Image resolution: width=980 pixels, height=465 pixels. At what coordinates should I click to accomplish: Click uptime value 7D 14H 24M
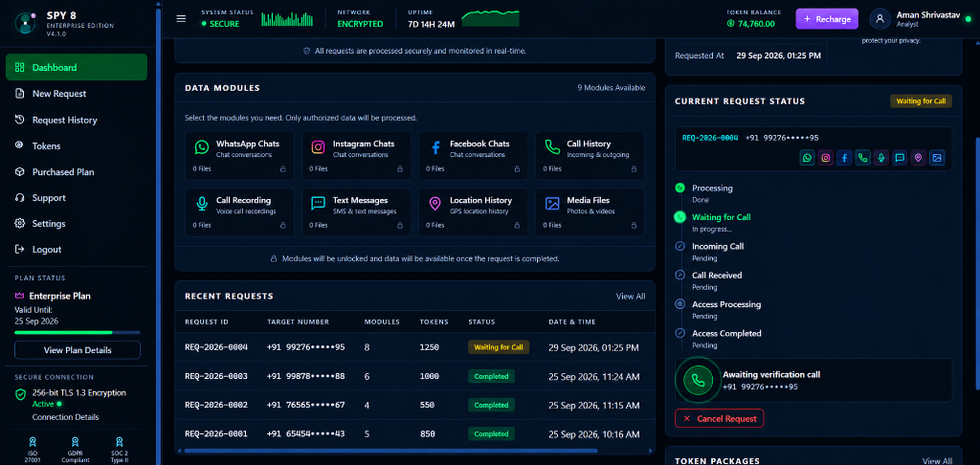432,24
